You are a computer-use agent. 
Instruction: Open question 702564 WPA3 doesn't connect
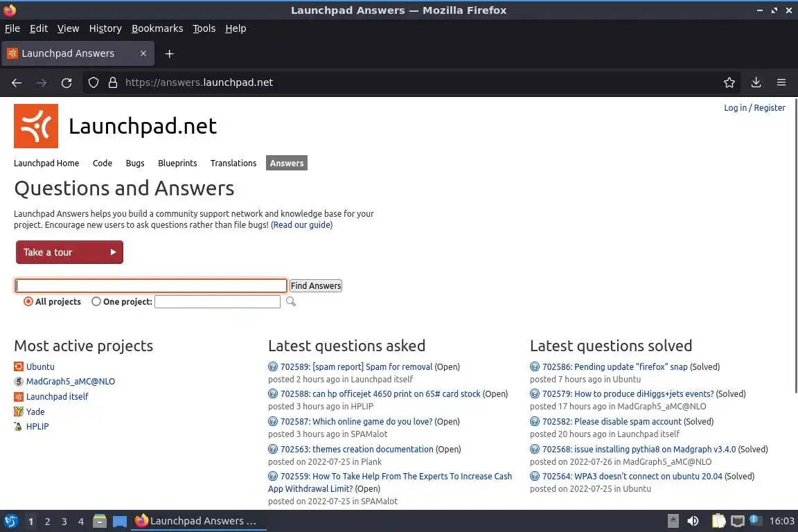coord(632,476)
